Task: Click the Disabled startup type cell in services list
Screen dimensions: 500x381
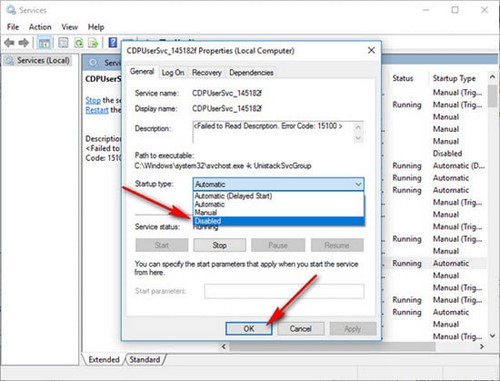Action: pyautogui.click(x=447, y=153)
